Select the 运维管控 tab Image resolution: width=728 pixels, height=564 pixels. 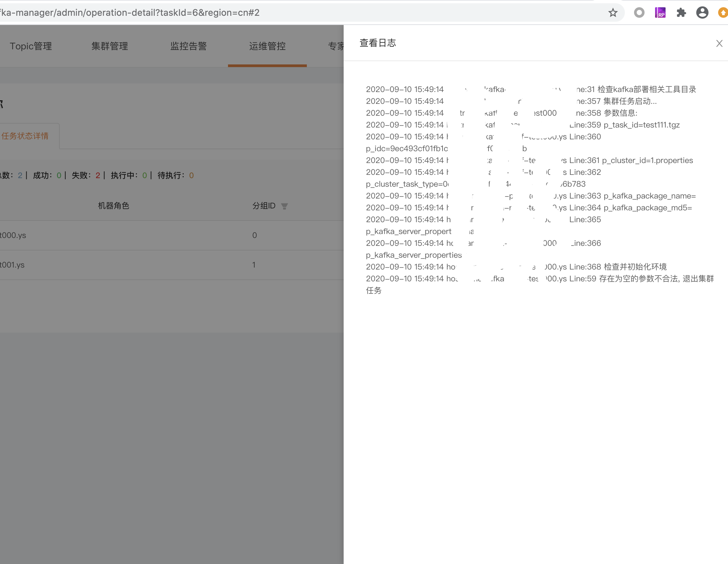click(x=267, y=46)
